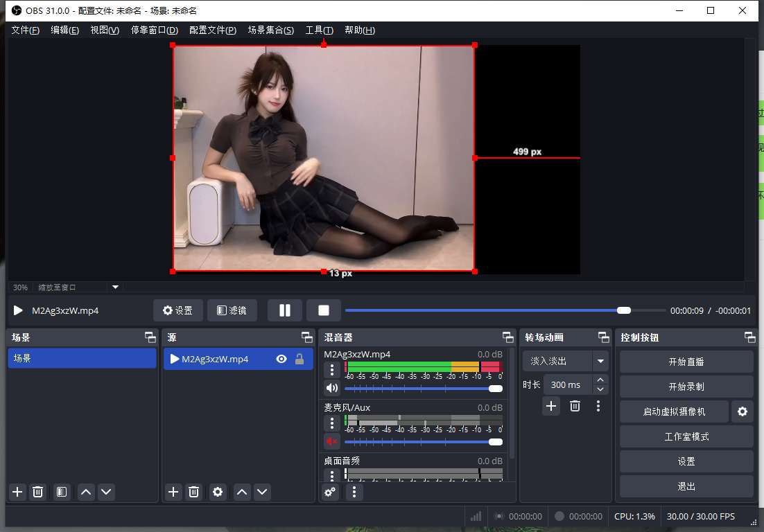Open the 帮助 menu
The height and width of the screenshot is (532, 764).
click(x=359, y=30)
